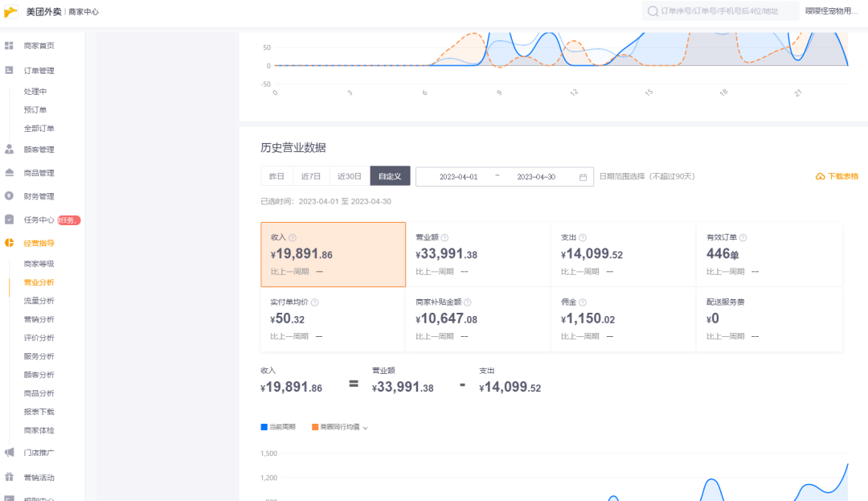
Task: Click help icon next to 商家补贴金额
Action: (x=467, y=302)
